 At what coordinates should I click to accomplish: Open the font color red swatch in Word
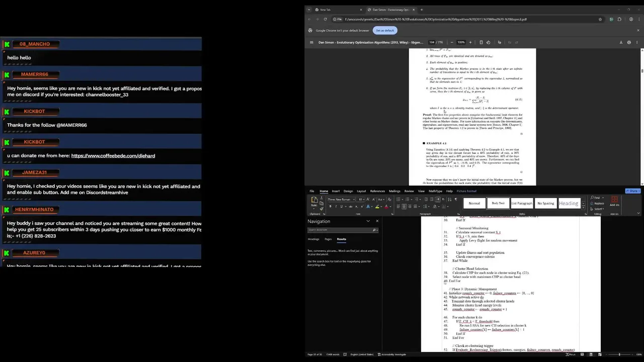point(386,207)
